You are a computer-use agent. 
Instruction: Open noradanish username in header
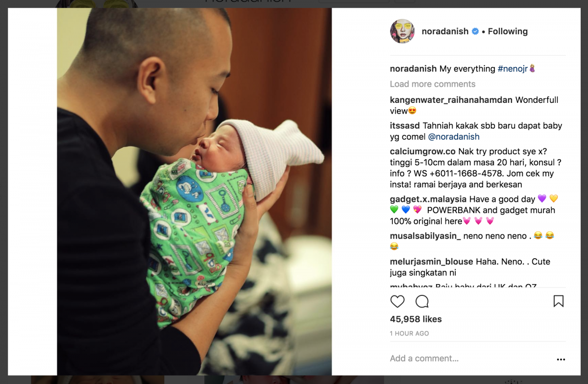click(x=445, y=31)
